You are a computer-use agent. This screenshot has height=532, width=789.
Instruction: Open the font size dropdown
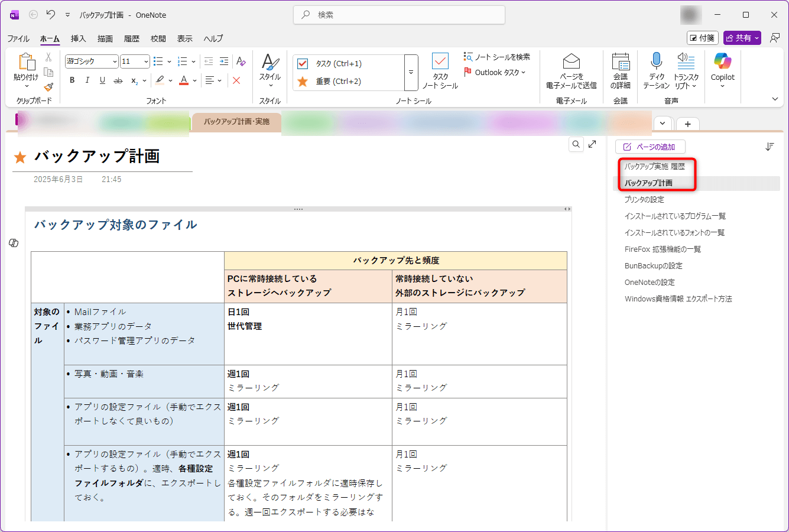coord(146,61)
